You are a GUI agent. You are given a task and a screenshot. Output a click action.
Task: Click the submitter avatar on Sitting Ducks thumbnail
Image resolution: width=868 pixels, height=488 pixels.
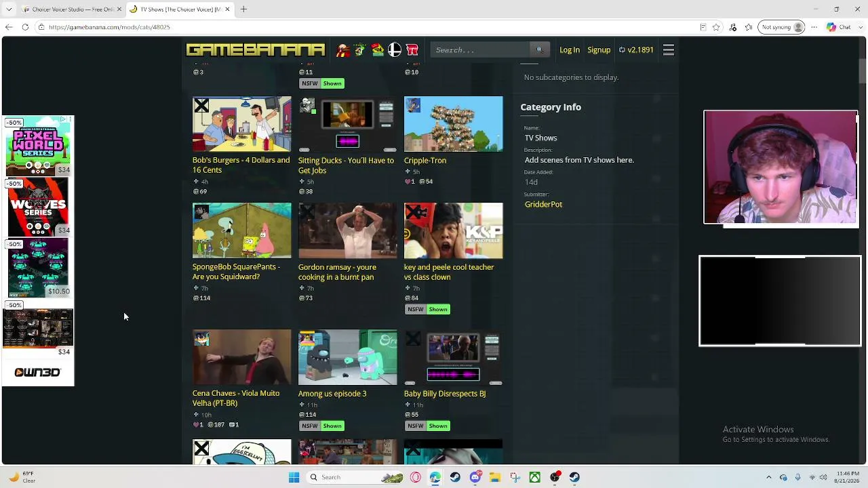click(307, 105)
